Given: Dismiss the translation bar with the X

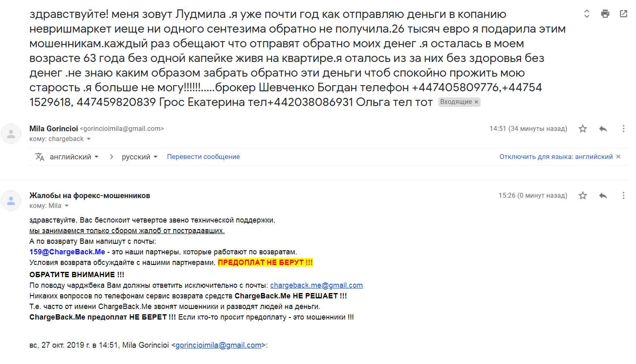Looking at the screenshot, I should tap(618, 157).
